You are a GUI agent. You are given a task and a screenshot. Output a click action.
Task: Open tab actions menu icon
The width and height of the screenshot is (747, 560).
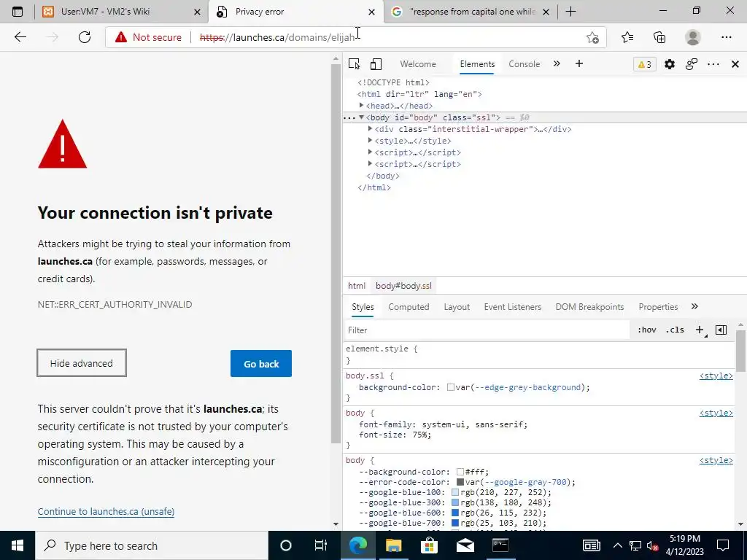tap(18, 12)
